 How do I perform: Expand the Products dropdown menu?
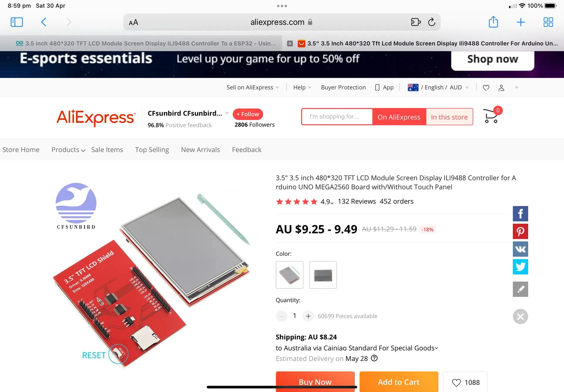68,150
